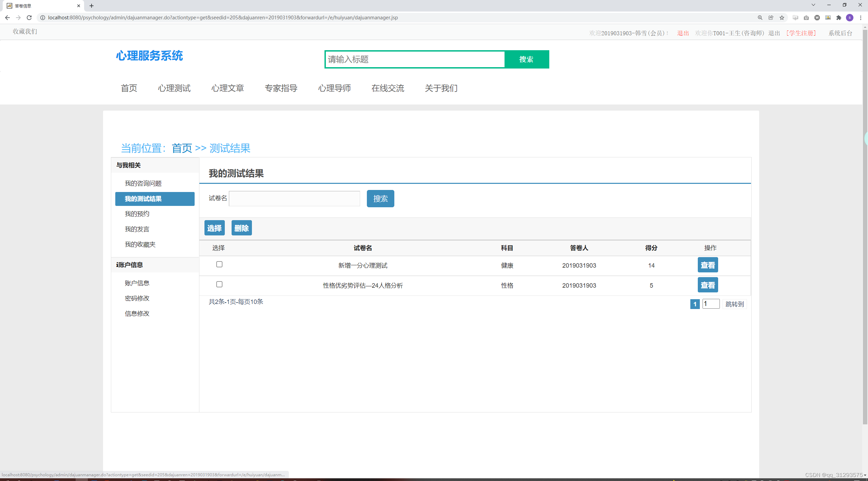Viewport: 868px width, 481px height.
Task: Open the 心理测试 navigation menu
Action: point(174,88)
